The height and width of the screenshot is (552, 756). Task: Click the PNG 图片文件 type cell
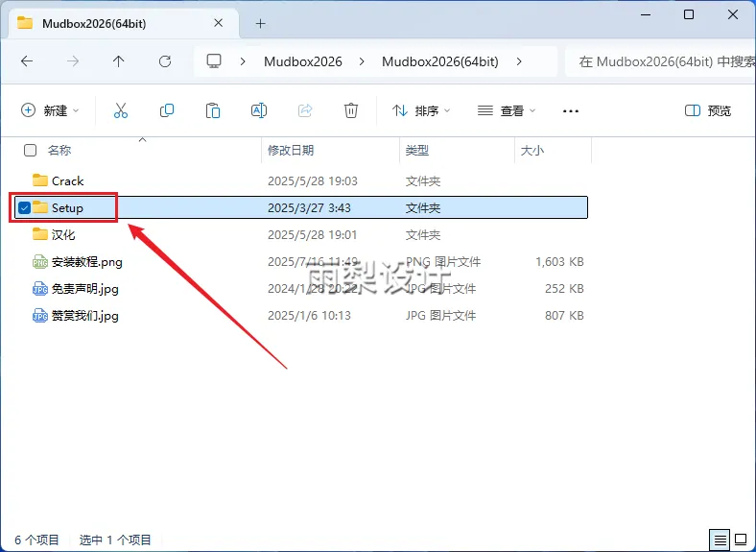click(x=443, y=261)
